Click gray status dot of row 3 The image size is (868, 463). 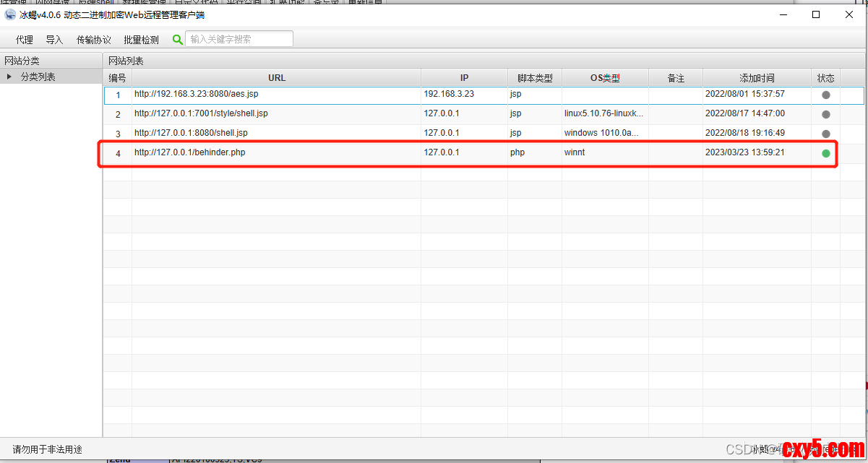tap(825, 134)
